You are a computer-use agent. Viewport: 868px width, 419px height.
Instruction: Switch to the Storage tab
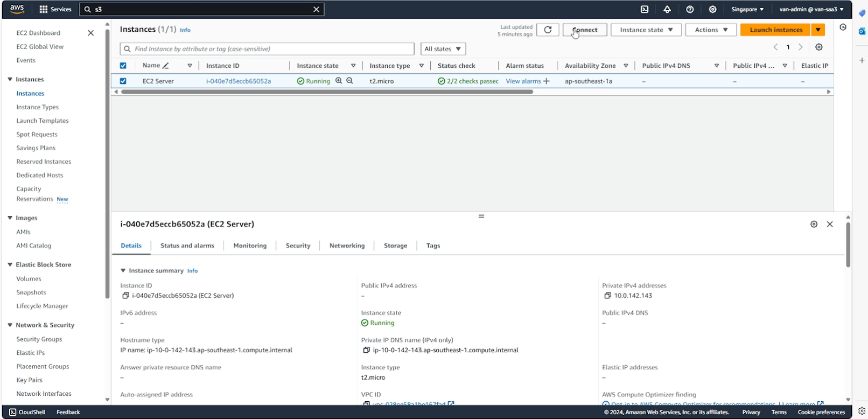point(395,246)
